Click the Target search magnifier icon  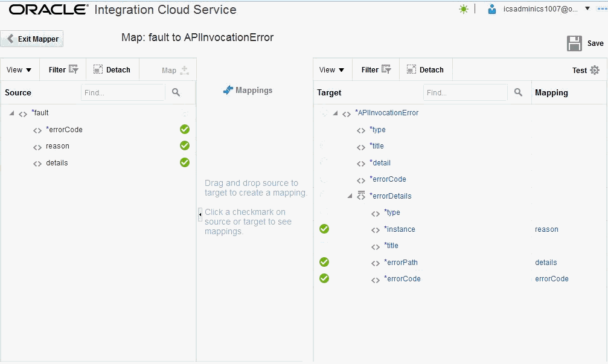[518, 92]
